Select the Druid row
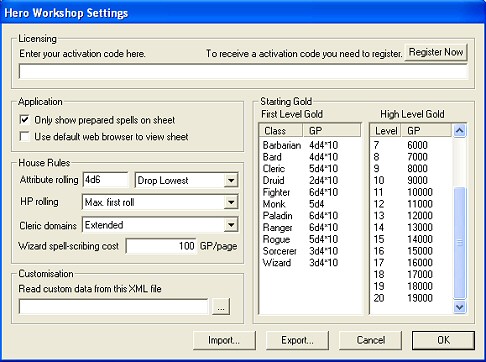Viewport: 486px width, 362px height. point(310,180)
